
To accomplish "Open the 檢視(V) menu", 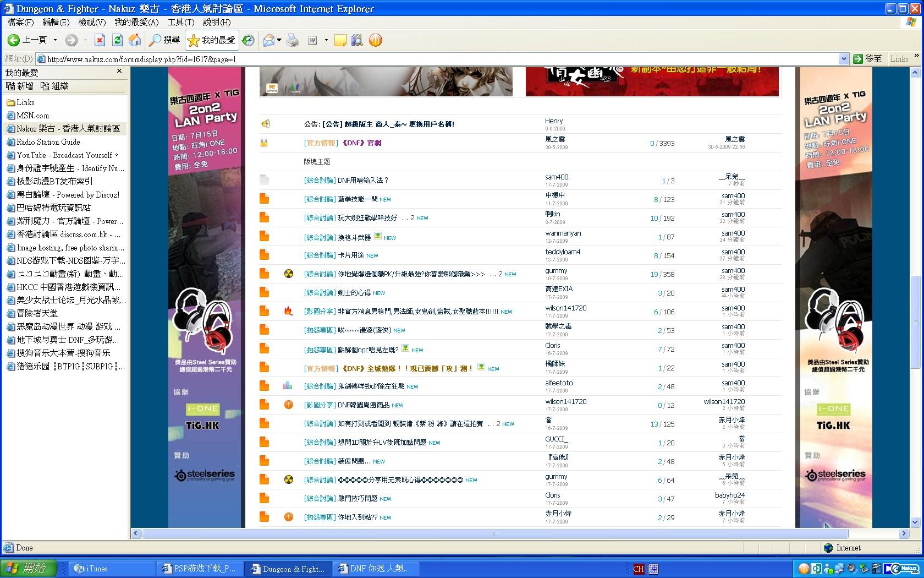I will point(91,22).
